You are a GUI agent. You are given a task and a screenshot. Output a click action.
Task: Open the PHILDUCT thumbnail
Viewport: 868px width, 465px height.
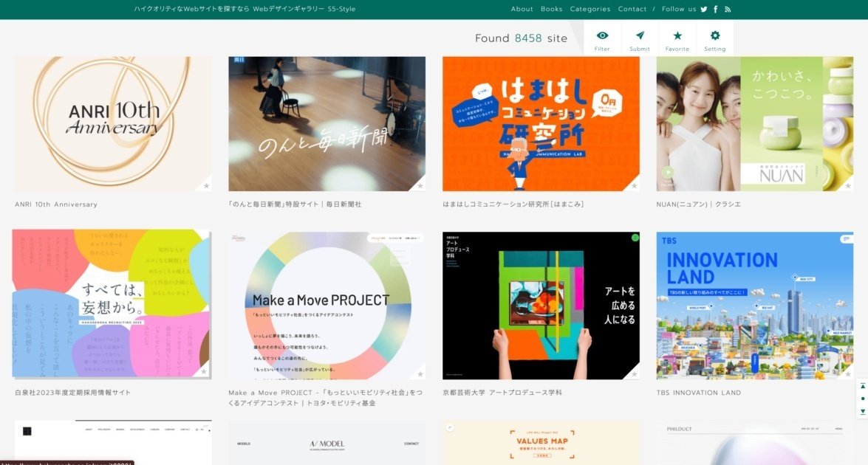(x=754, y=443)
